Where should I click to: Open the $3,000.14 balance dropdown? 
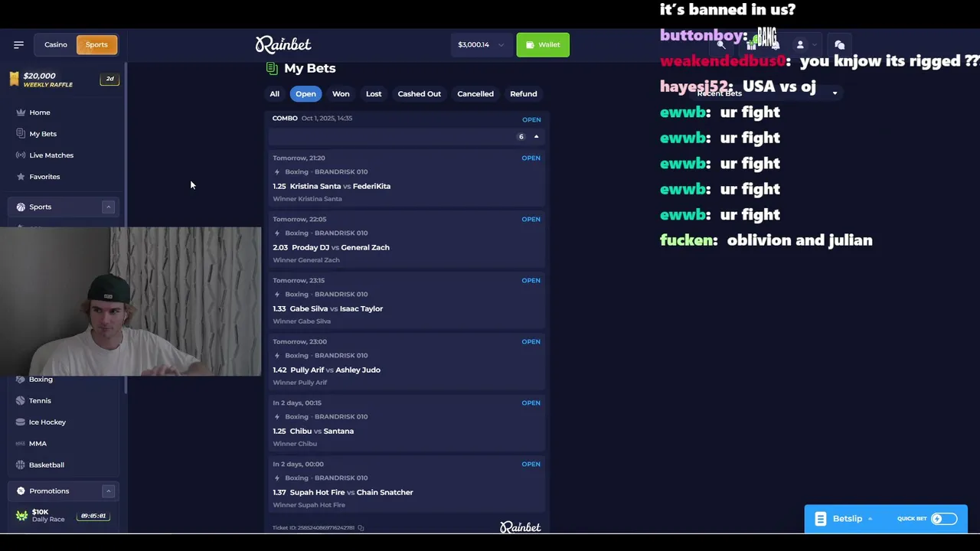(x=481, y=44)
